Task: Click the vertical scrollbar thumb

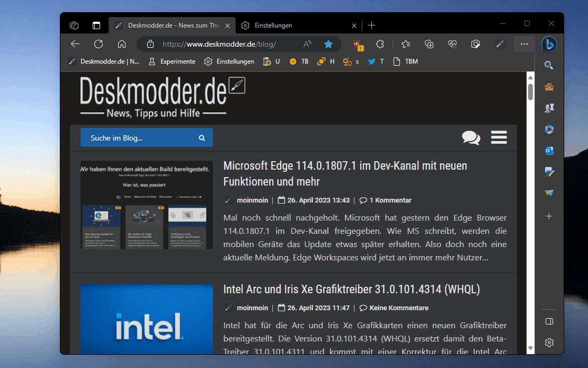Action: 530,92
